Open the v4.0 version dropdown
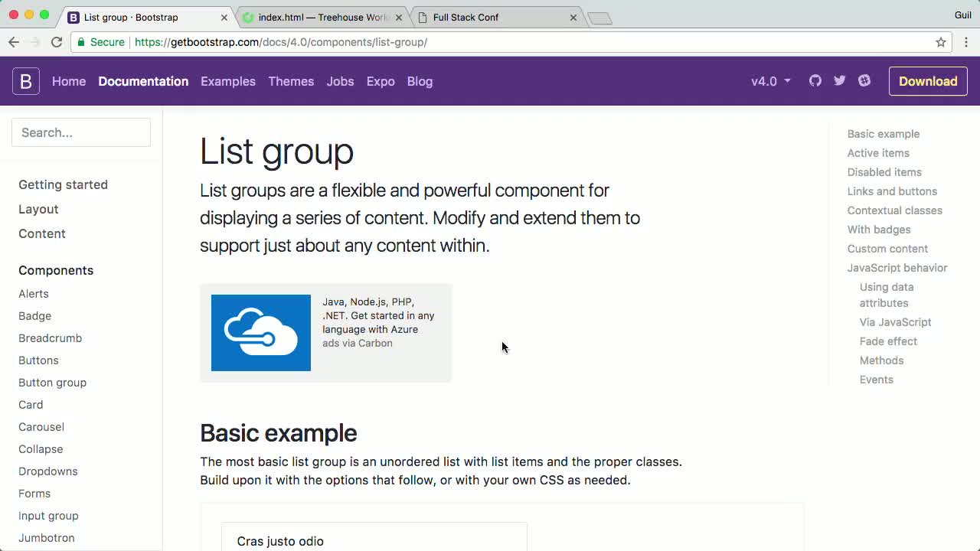 click(769, 80)
